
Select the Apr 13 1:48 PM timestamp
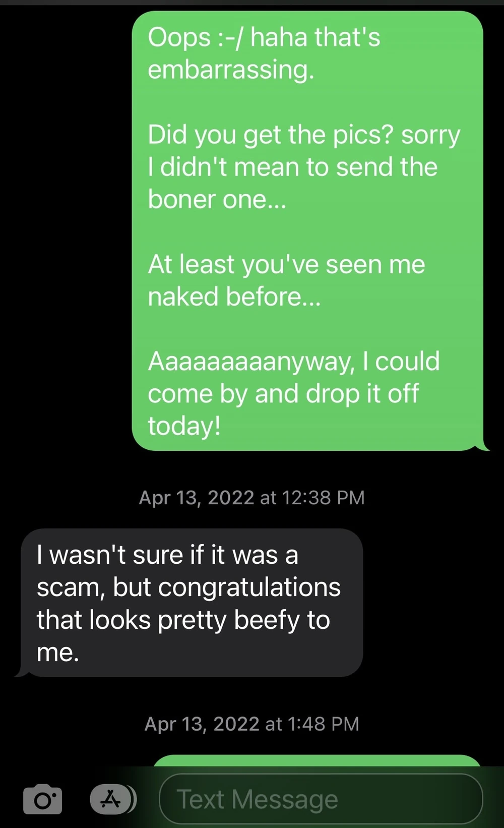(252, 724)
